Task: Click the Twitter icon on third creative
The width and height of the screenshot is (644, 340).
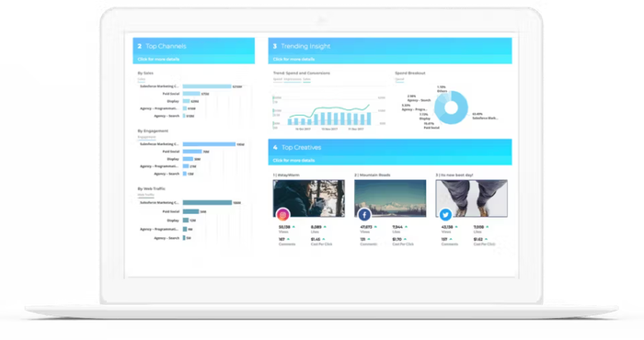Action: (445, 214)
